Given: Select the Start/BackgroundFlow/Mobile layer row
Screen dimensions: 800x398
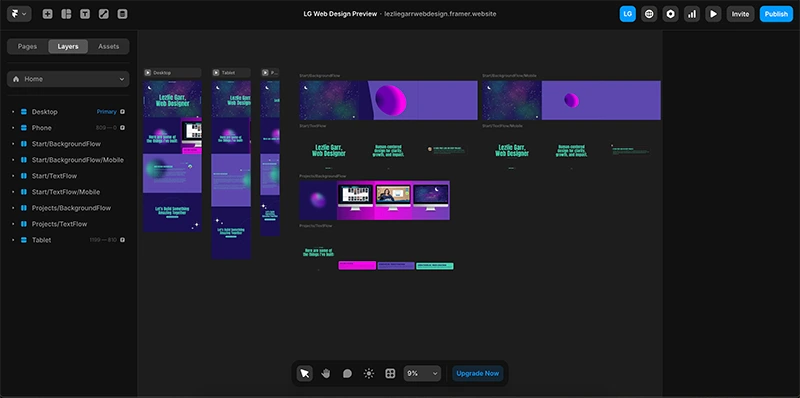Looking at the screenshot, I should coord(68,160).
